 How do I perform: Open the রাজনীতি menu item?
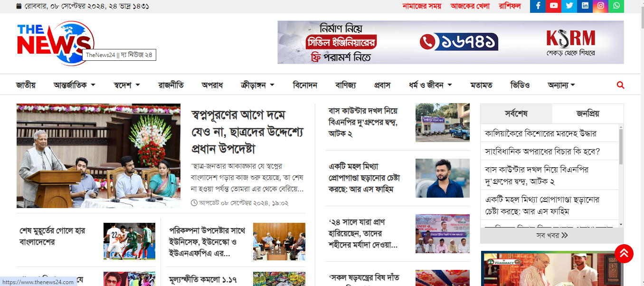pos(171,85)
